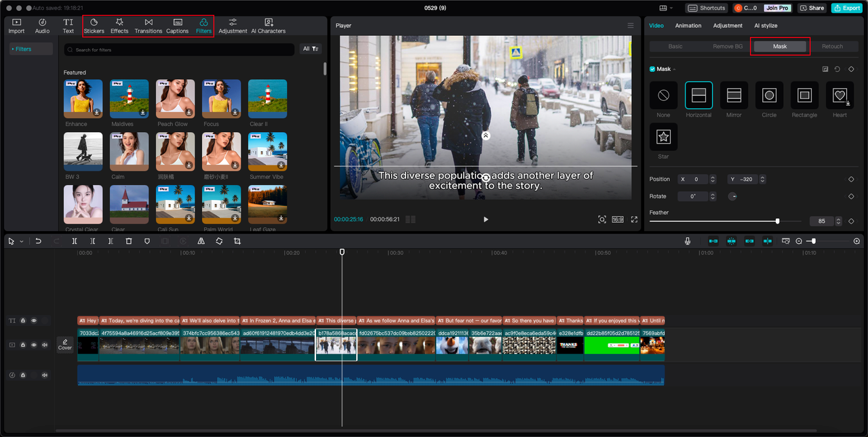Toggle the auto snapping button
The image size is (868, 437).
coord(731,241)
